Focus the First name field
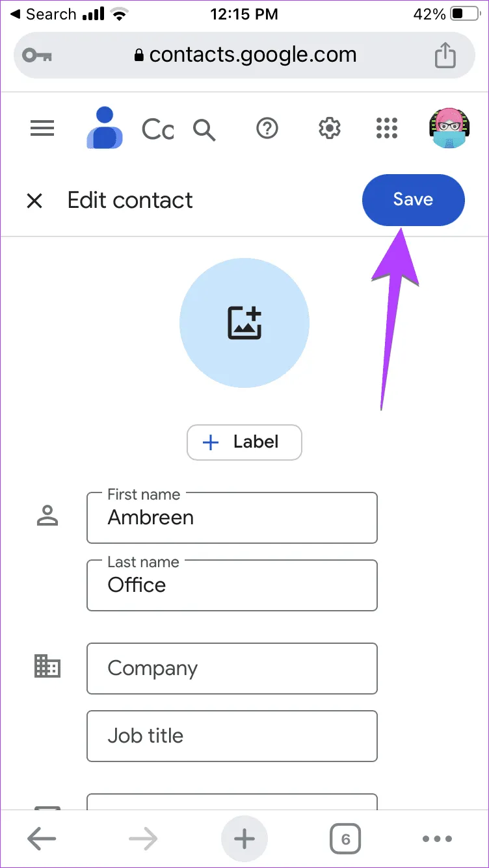 coord(231,518)
